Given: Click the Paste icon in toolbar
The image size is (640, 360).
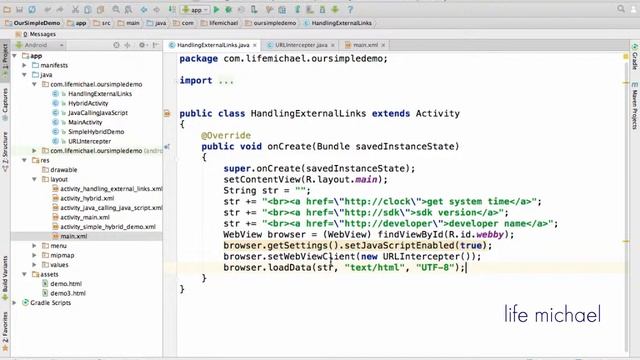Looking at the screenshot, I should [100, 9].
